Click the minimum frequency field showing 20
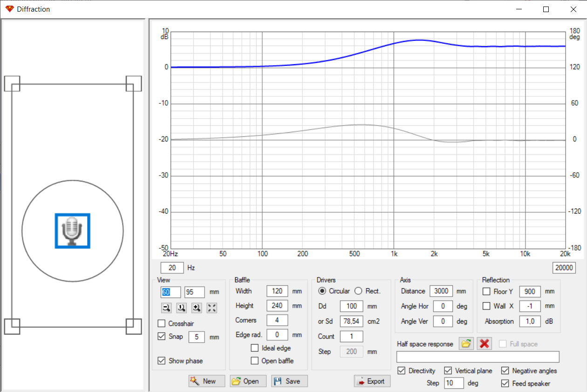The height and width of the screenshot is (392, 587). (172, 268)
